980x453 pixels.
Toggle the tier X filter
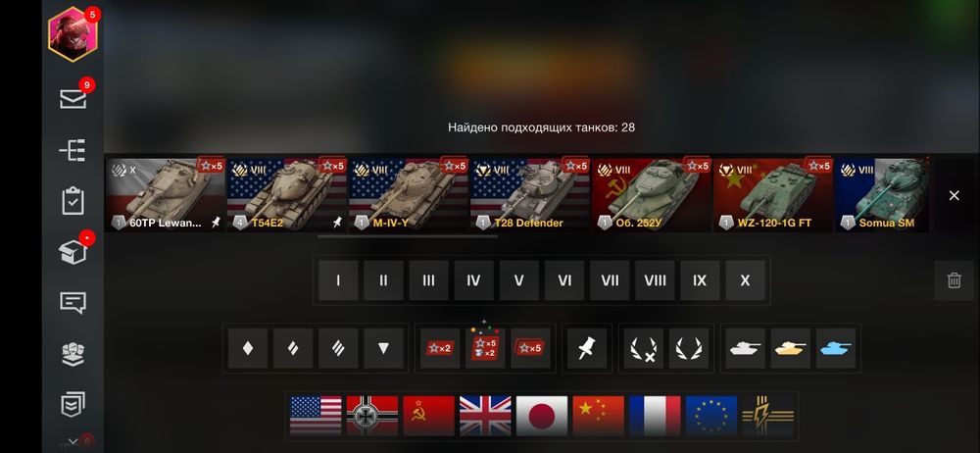[x=745, y=280]
